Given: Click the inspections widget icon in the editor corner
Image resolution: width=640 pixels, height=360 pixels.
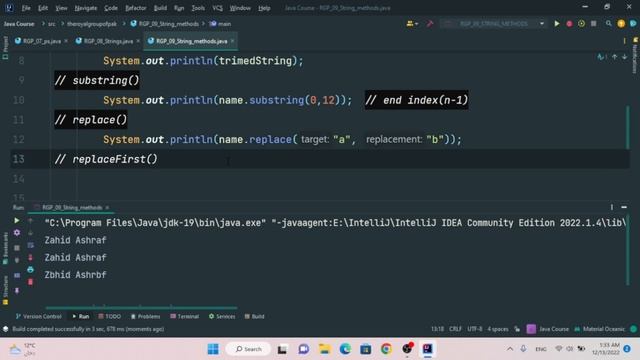Looking at the screenshot, I should (x=601, y=57).
